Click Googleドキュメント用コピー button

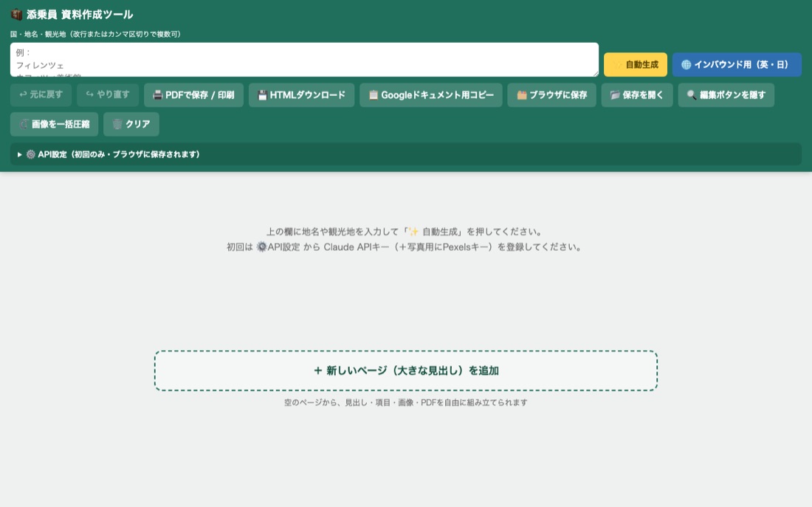tap(431, 94)
